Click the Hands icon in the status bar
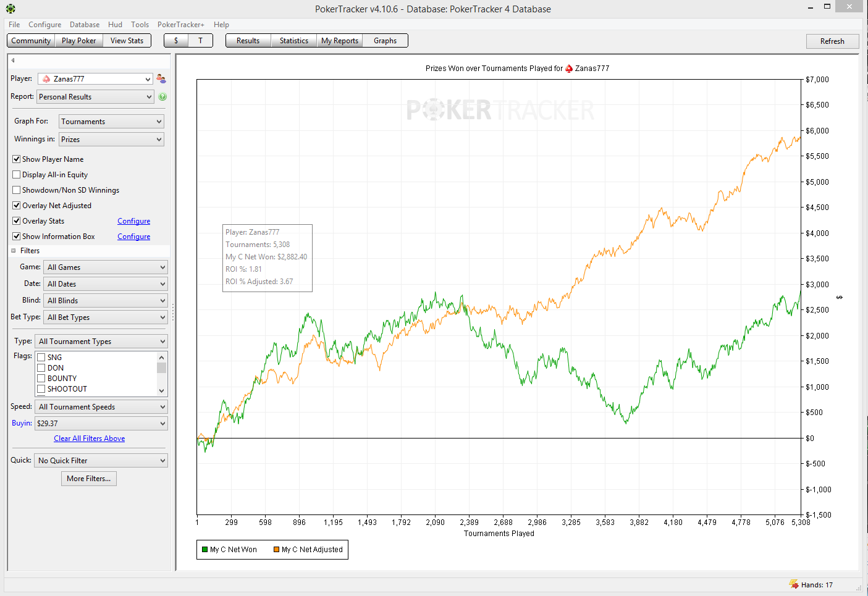The height and width of the screenshot is (596, 868). coord(794,584)
